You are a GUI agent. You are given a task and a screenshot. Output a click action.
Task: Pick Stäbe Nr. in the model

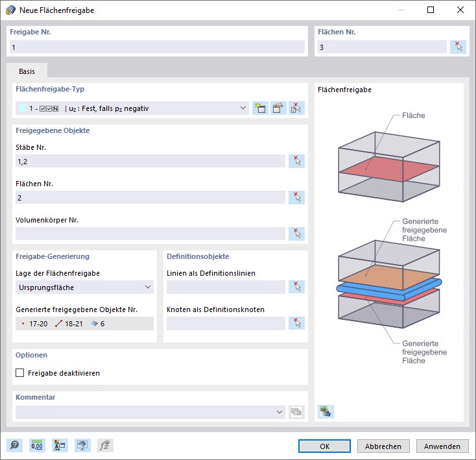[296, 161]
